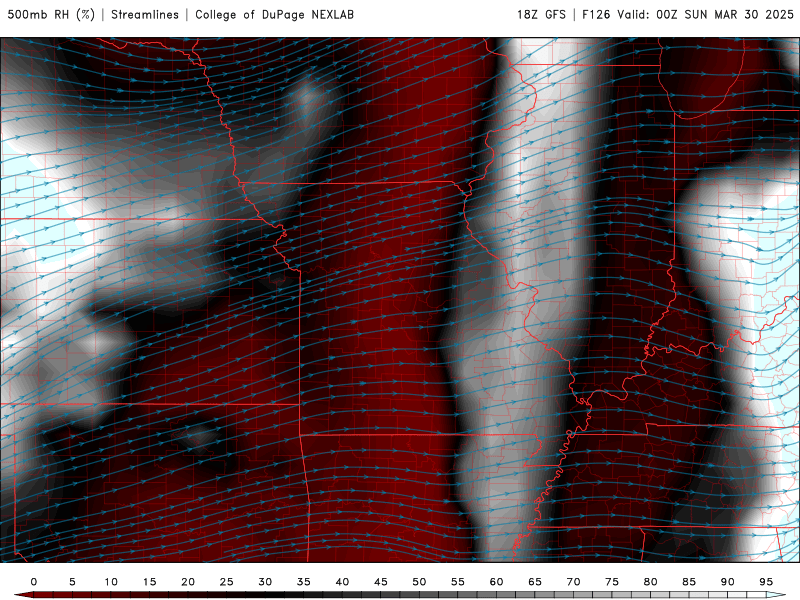
Task: Click the 25 label on the color scale
Action: point(227,582)
